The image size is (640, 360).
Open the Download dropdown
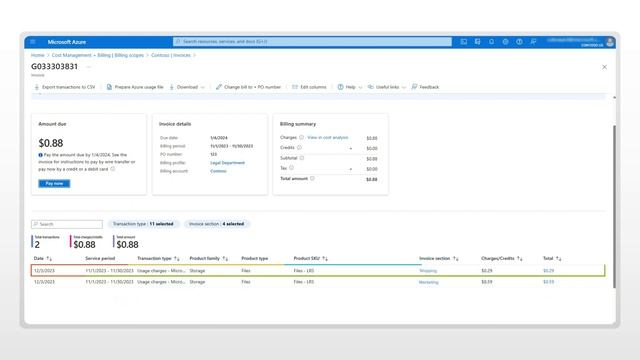[187, 87]
